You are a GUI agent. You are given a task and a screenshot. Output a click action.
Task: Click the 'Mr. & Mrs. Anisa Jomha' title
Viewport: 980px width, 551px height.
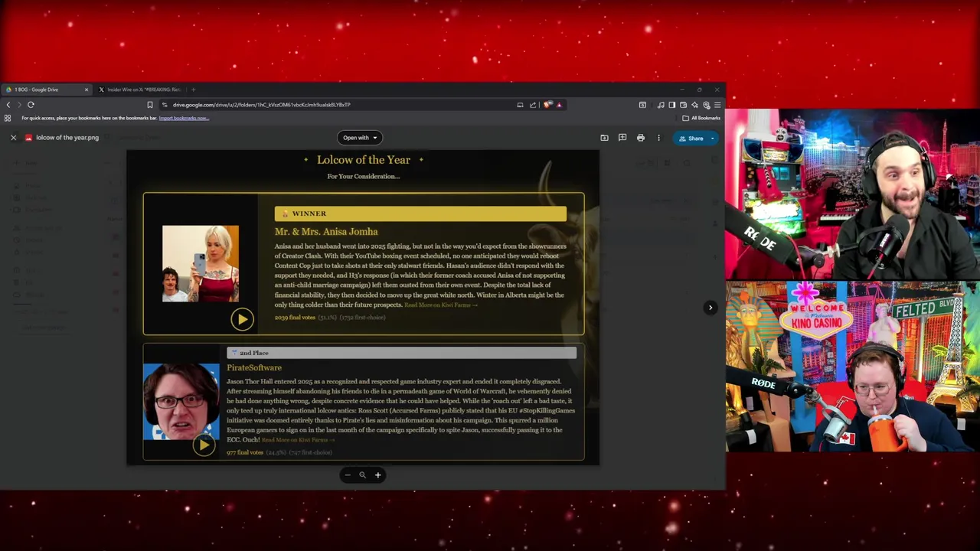[326, 232]
